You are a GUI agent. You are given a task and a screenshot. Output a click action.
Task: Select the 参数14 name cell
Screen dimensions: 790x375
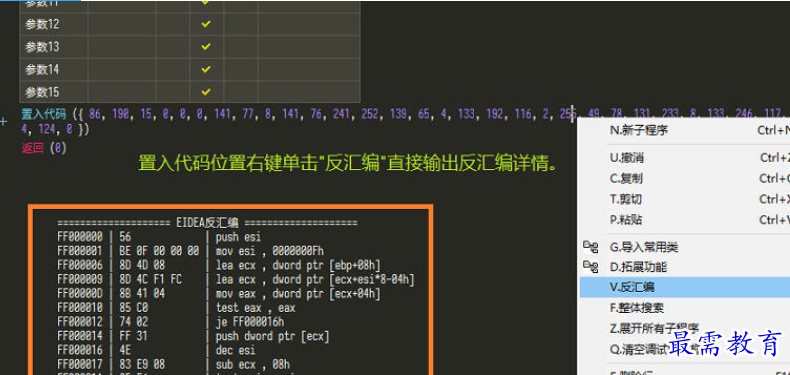[x=53, y=69]
